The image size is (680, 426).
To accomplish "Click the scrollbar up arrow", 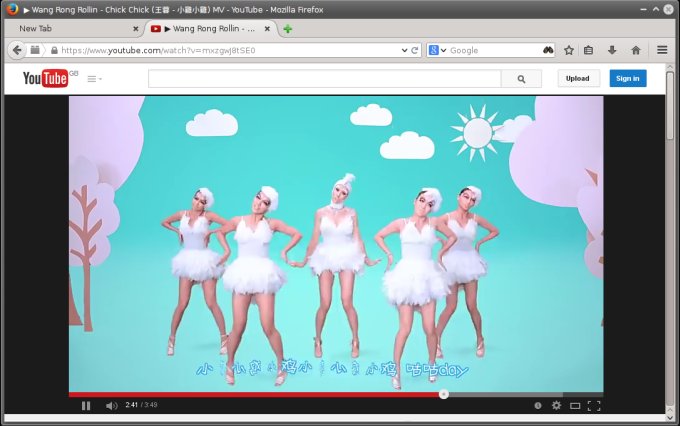I will pyautogui.click(x=670, y=67).
